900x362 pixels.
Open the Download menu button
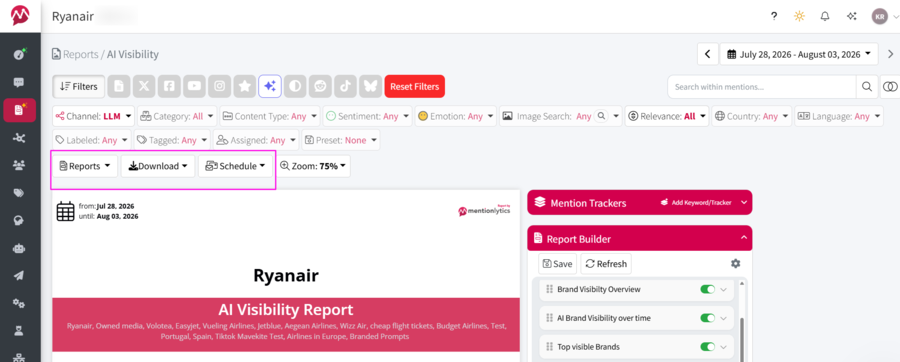pyautogui.click(x=158, y=166)
